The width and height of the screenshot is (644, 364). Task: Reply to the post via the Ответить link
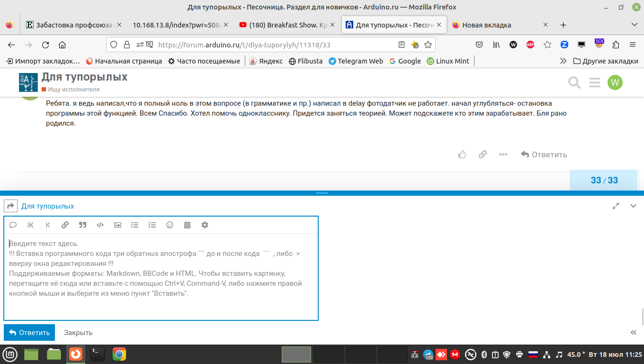[x=544, y=155]
